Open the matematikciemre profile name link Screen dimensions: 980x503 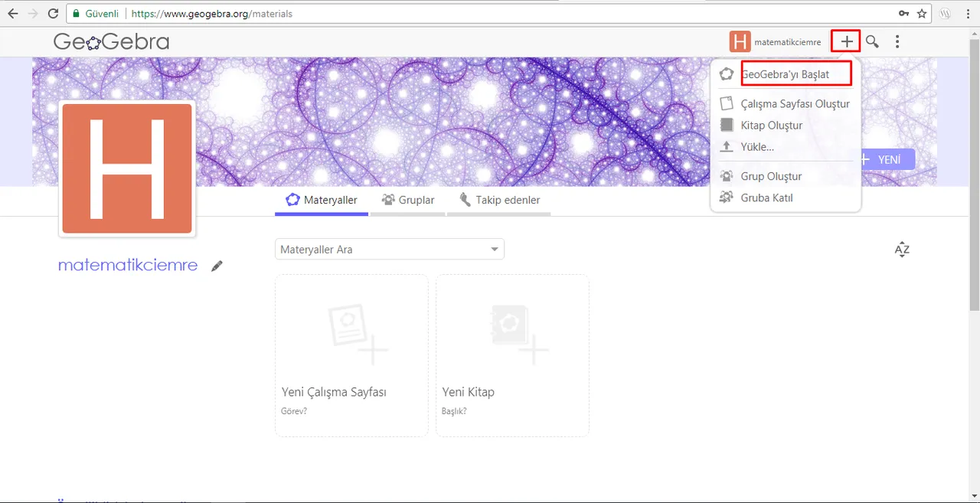[x=128, y=266]
